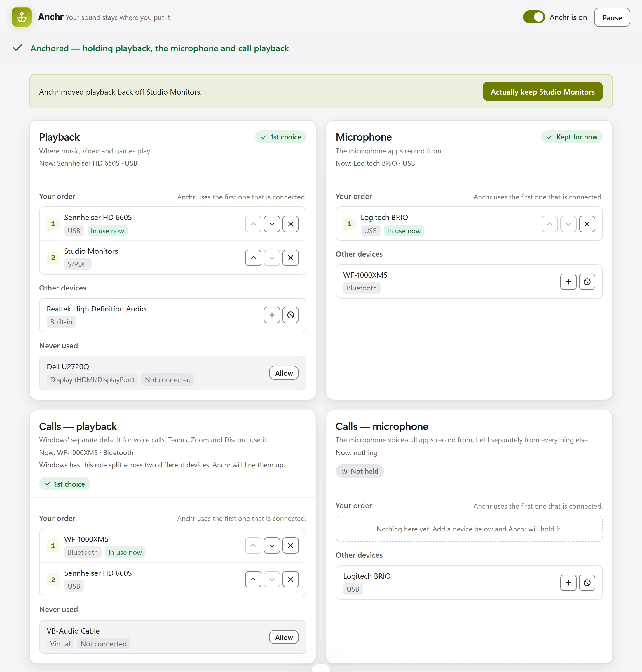This screenshot has height=672, width=642.
Task: Click Studio Monitors S/PDIF tag
Action: tap(78, 264)
